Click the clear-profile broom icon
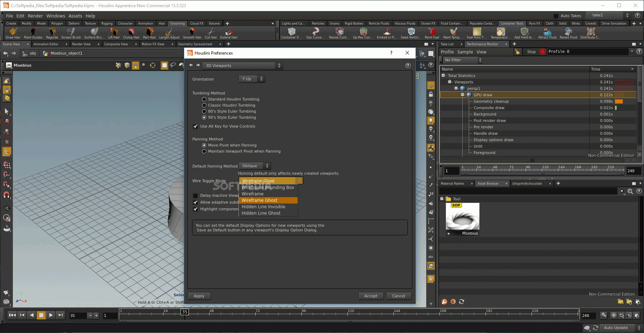The width and height of the screenshot is (644, 333). (x=517, y=52)
